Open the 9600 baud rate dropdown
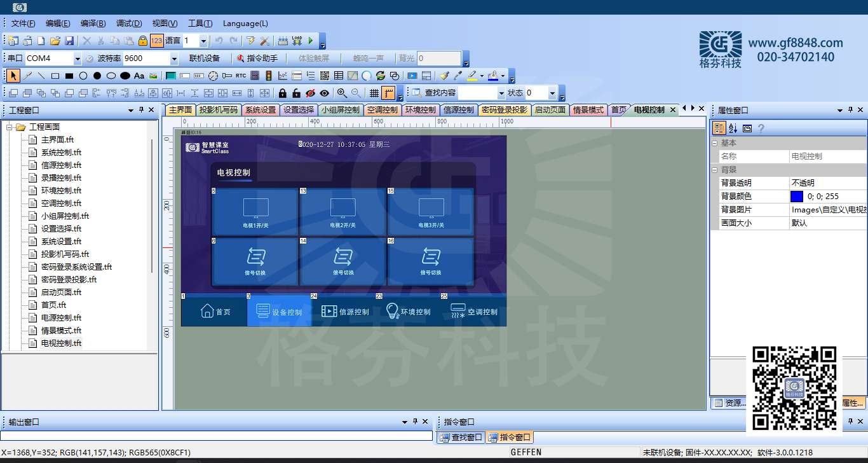 (174, 59)
